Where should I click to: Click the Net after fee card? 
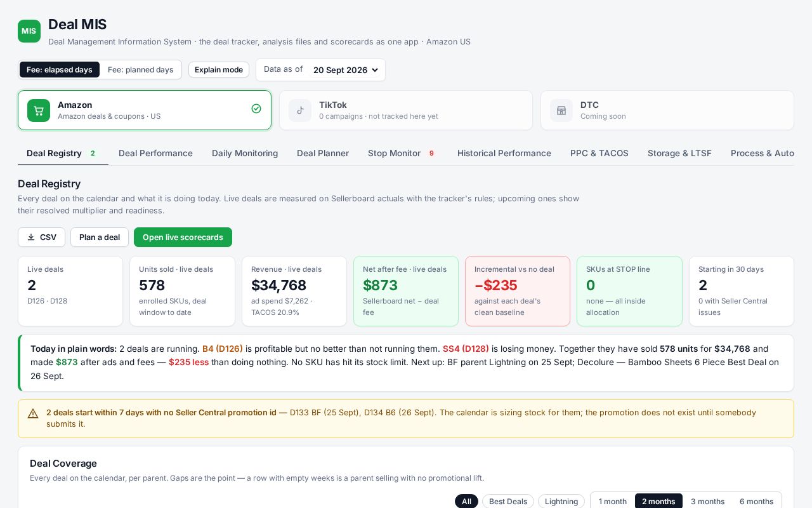(x=406, y=291)
